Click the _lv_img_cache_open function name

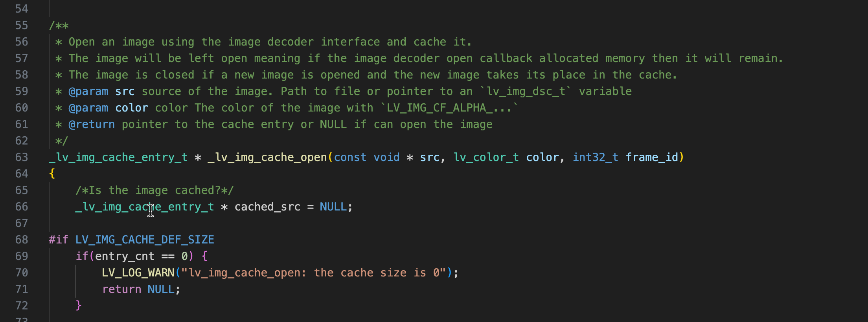267,157
